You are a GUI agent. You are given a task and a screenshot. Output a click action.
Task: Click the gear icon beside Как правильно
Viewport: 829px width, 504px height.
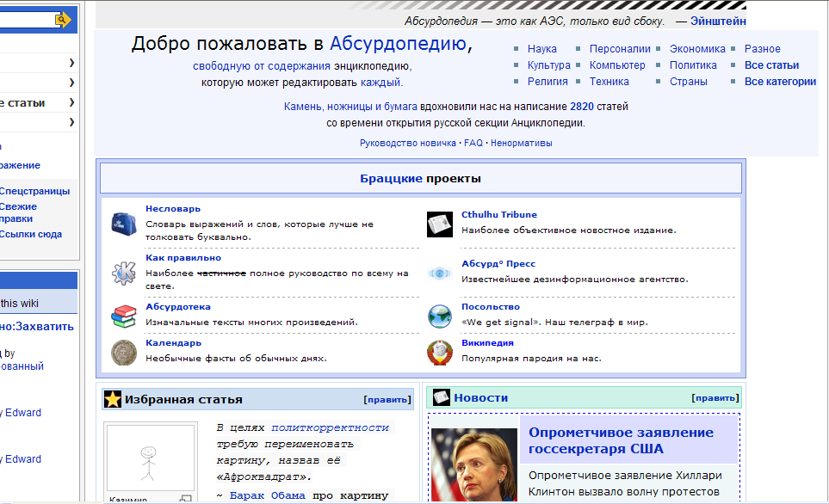click(x=123, y=274)
